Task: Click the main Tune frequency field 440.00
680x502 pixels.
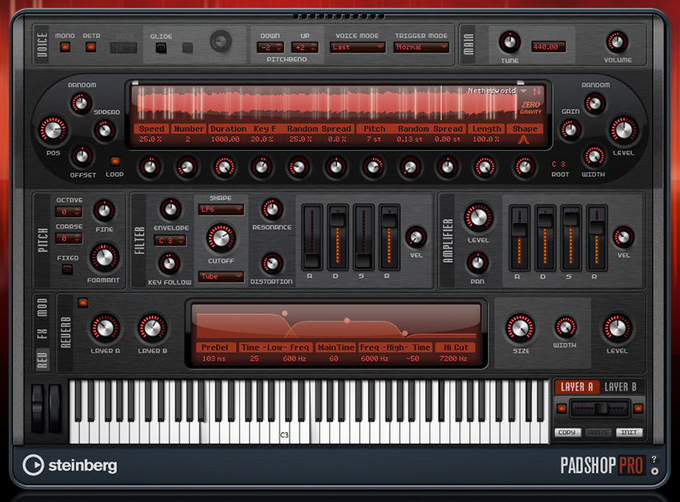Action: (x=549, y=47)
